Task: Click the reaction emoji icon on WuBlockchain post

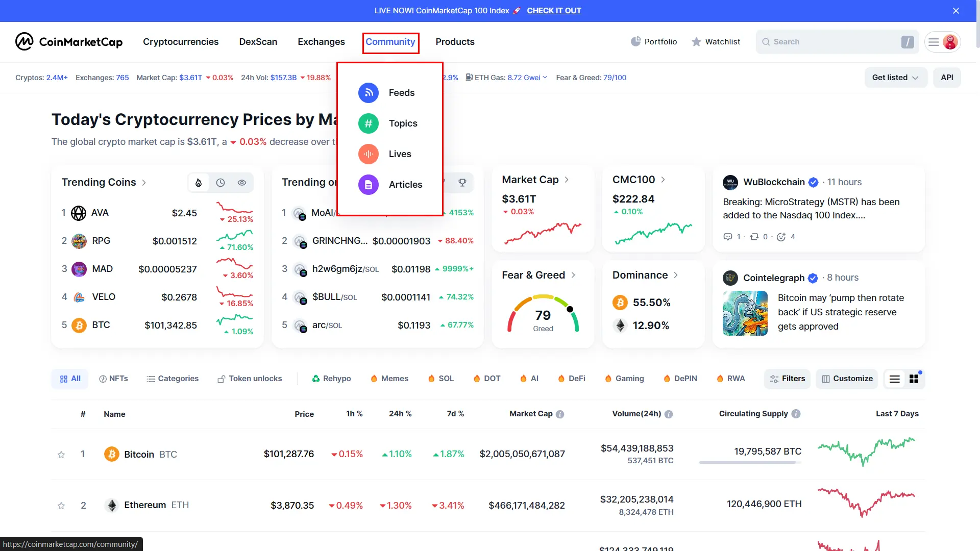Action: click(x=781, y=237)
